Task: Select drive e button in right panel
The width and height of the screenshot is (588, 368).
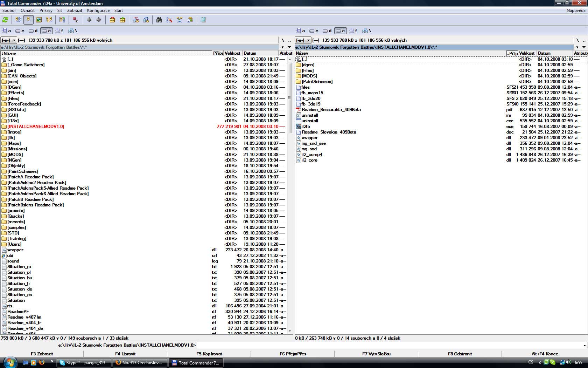Action: coord(341,31)
